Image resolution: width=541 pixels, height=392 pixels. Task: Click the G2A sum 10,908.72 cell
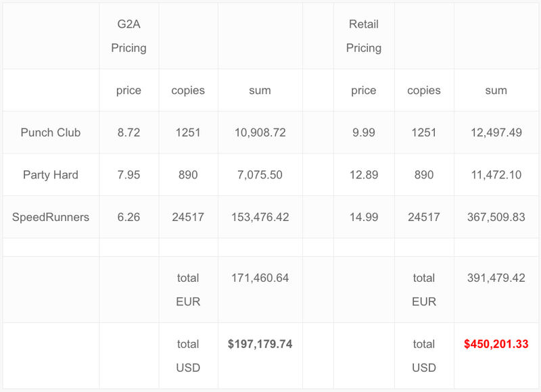[260, 132]
